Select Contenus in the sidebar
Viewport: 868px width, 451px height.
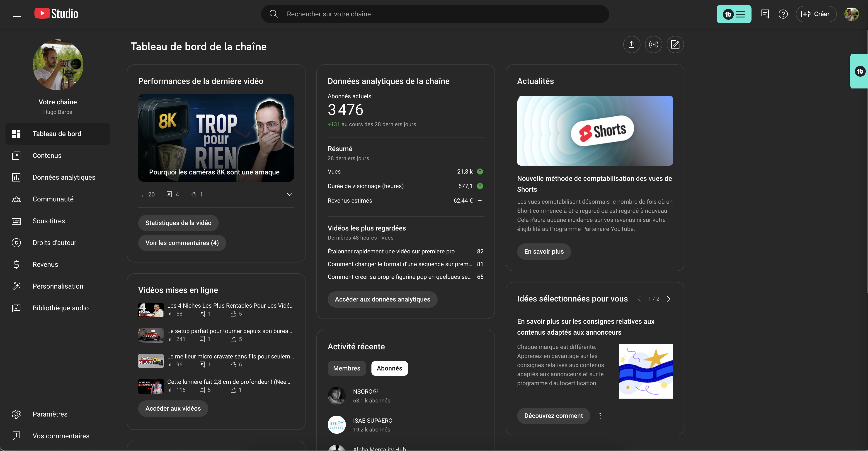pyautogui.click(x=47, y=155)
